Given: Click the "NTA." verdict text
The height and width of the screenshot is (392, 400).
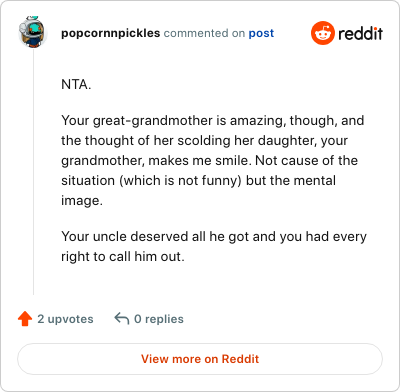Looking at the screenshot, I should pos(76,85).
